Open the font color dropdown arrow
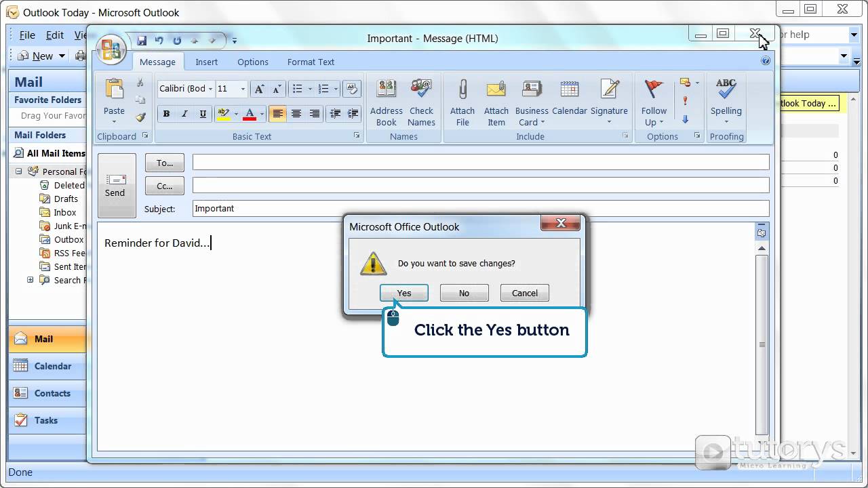 pyautogui.click(x=262, y=114)
